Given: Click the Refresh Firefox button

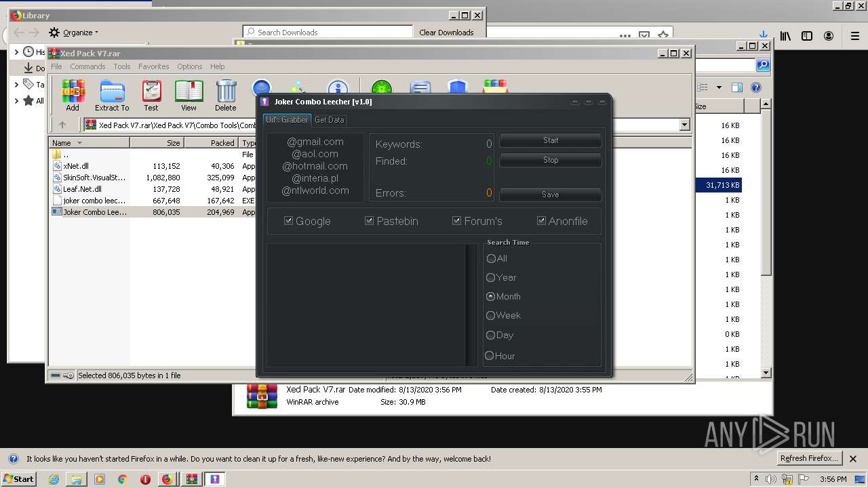Looking at the screenshot, I should 809,458.
